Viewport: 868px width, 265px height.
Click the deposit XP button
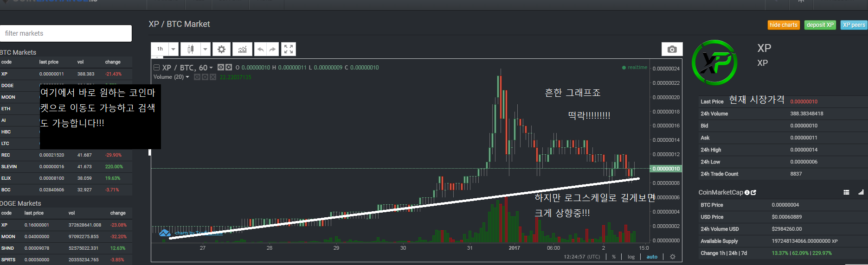(820, 25)
